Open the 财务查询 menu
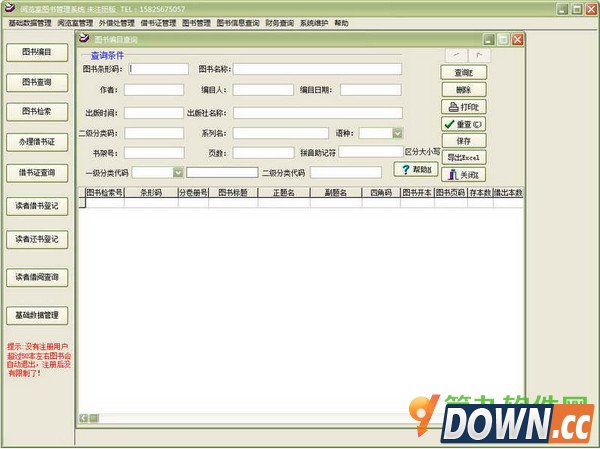The image size is (600, 449). pyautogui.click(x=280, y=23)
